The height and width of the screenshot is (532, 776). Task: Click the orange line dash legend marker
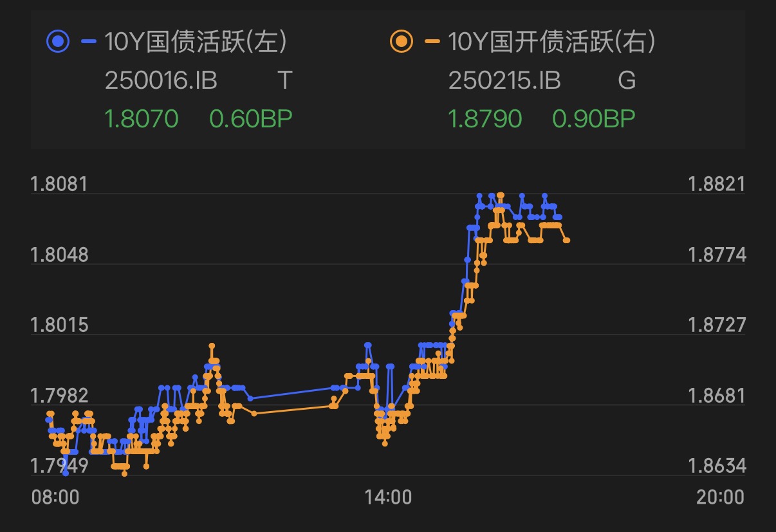[x=432, y=42]
